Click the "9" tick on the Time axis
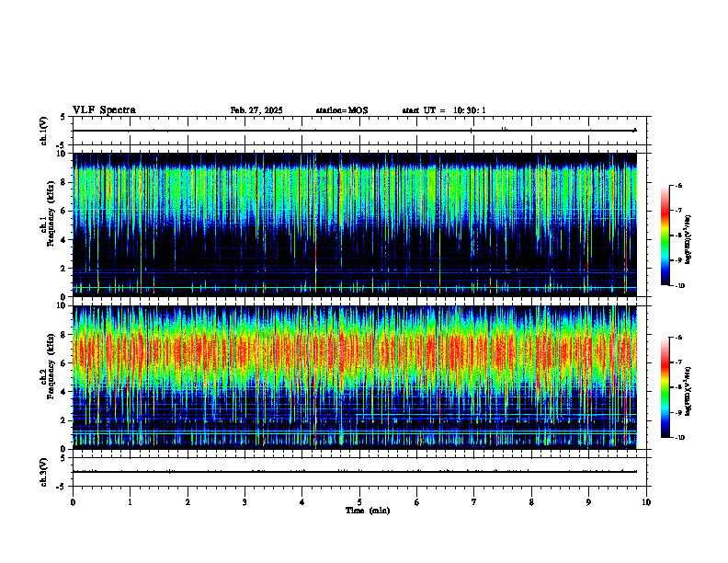728x563 pixels. tap(588, 502)
